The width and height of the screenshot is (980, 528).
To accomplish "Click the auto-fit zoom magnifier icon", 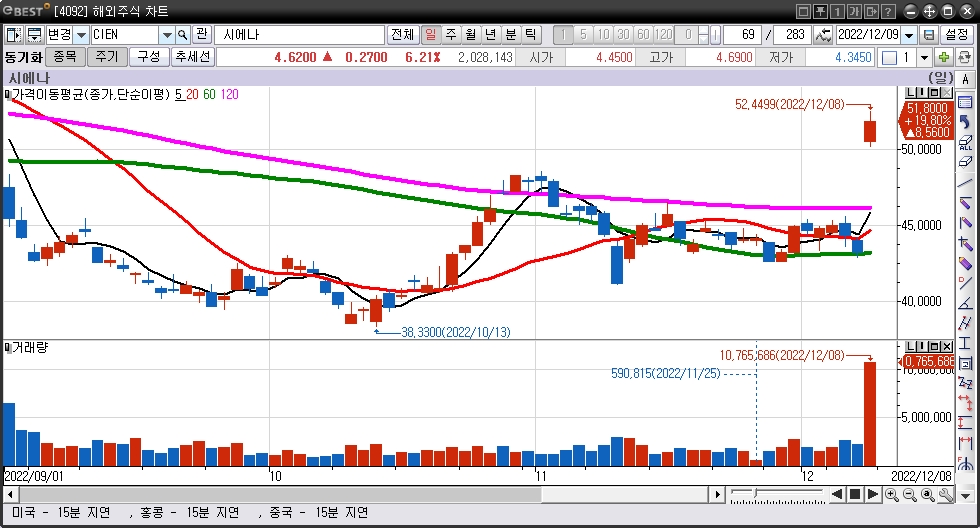I will [928, 495].
